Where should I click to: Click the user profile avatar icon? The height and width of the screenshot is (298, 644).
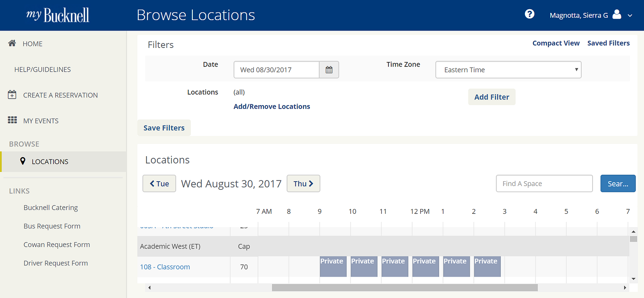point(617,15)
